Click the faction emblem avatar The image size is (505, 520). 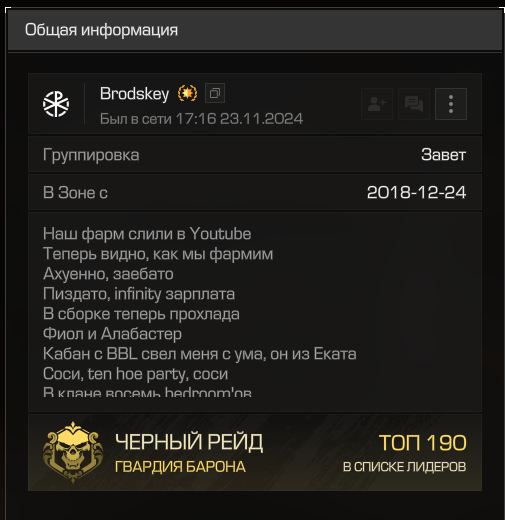point(56,104)
